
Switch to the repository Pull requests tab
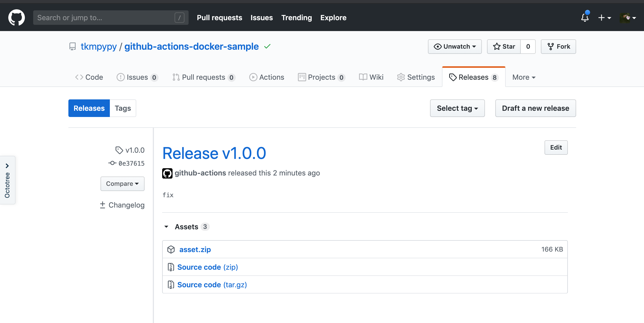coord(204,77)
